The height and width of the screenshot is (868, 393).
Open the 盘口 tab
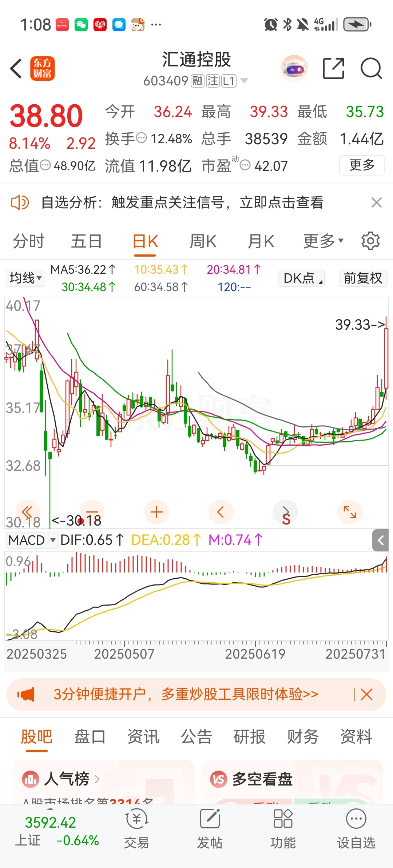[x=90, y=737]
